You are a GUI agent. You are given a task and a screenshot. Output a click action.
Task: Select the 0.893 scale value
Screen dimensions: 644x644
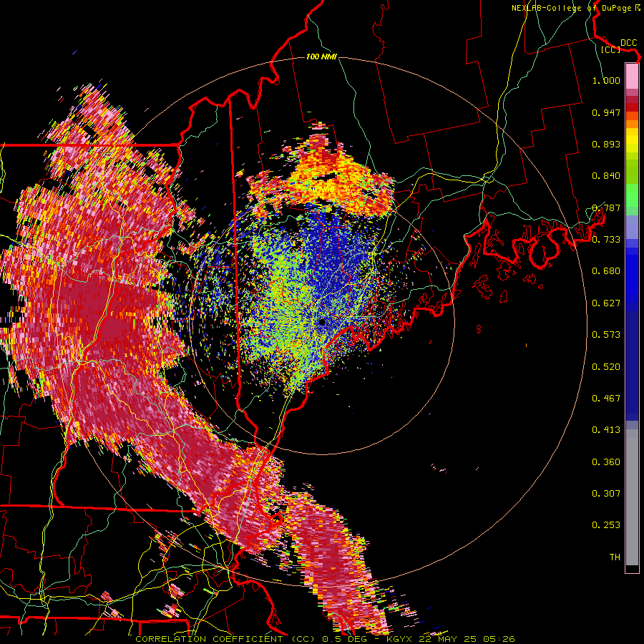click(x=606, y=144)
